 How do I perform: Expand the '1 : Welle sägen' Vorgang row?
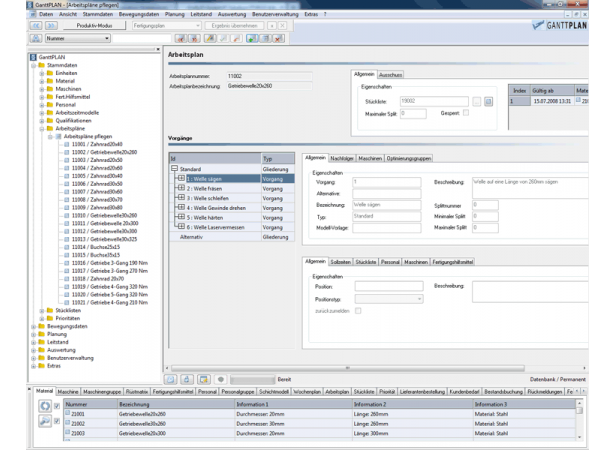pyautogui.click(x=181, y=179)
